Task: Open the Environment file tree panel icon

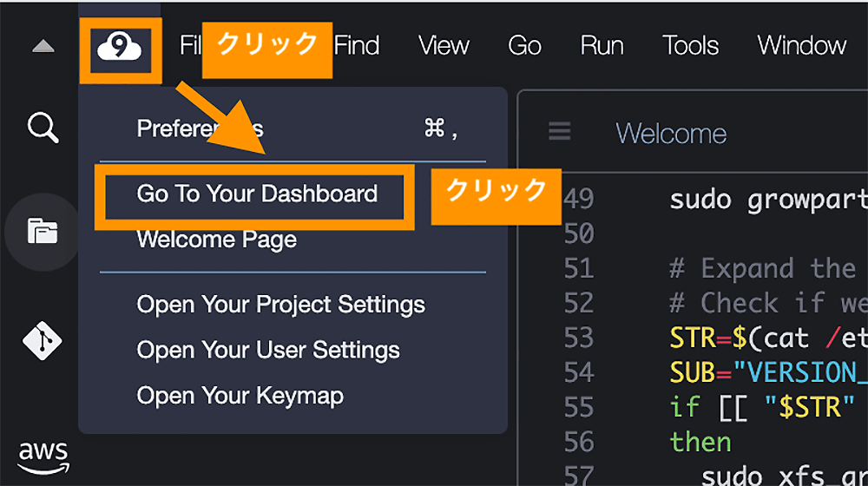Action: click(43, 232)
